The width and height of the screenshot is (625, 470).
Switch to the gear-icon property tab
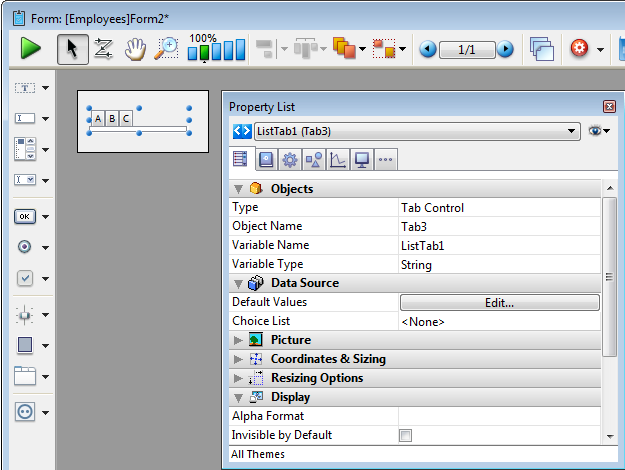(290, 159)
